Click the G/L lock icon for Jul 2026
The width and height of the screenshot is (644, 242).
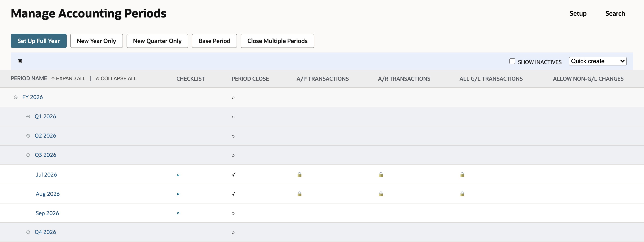tap(462, 175)
